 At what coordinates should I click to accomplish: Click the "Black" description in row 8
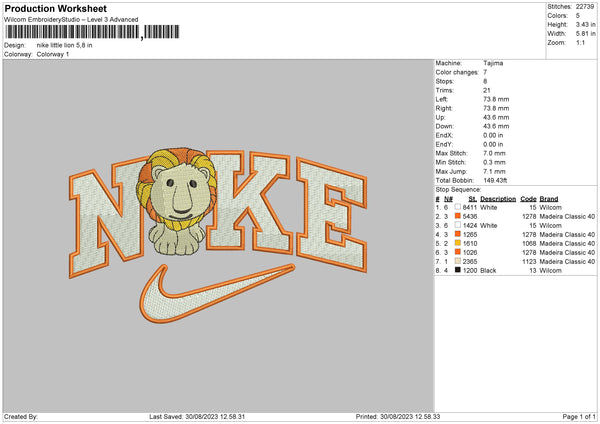click(488, 271)
